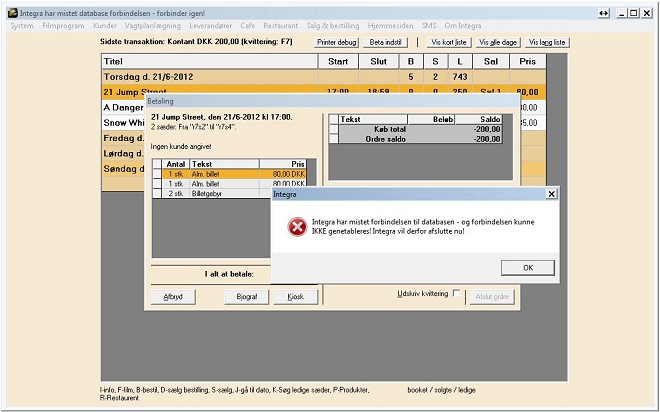Screen dimensions: 660x412
Task: Select the 21 Jump Street film row
Action: (x=324, y=89)
